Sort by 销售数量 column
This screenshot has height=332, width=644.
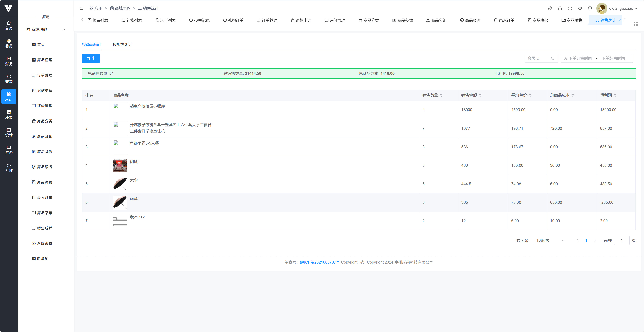(441, 95)
